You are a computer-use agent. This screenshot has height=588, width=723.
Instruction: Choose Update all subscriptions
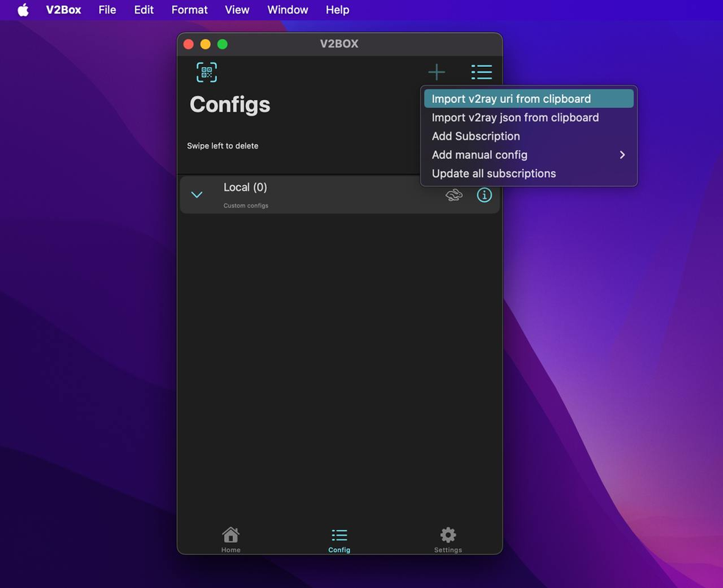[528, 173]
